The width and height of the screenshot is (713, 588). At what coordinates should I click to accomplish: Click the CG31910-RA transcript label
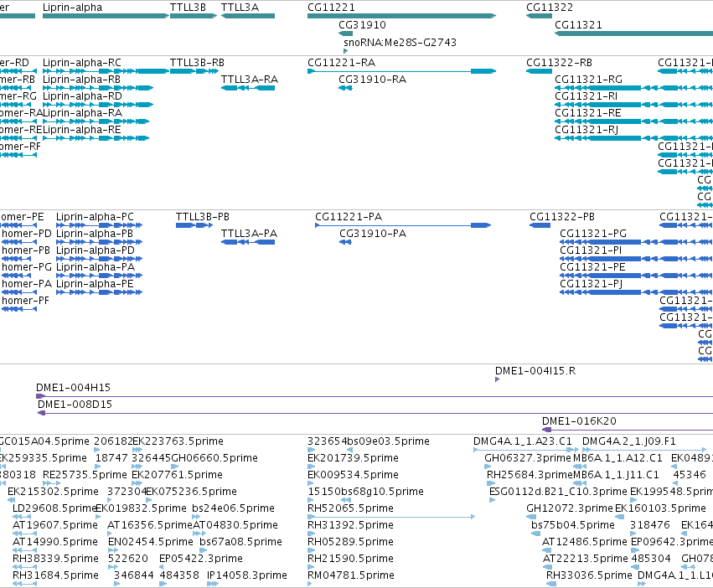pos(372,80)
